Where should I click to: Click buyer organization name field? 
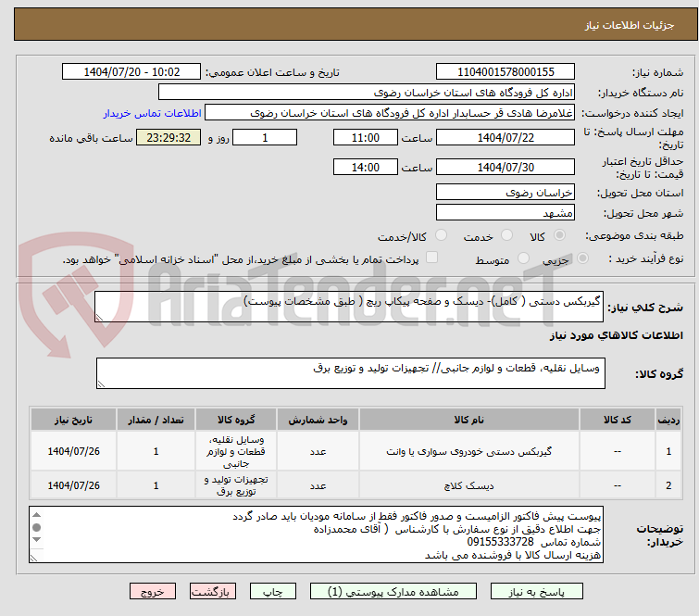click(367, 93)
